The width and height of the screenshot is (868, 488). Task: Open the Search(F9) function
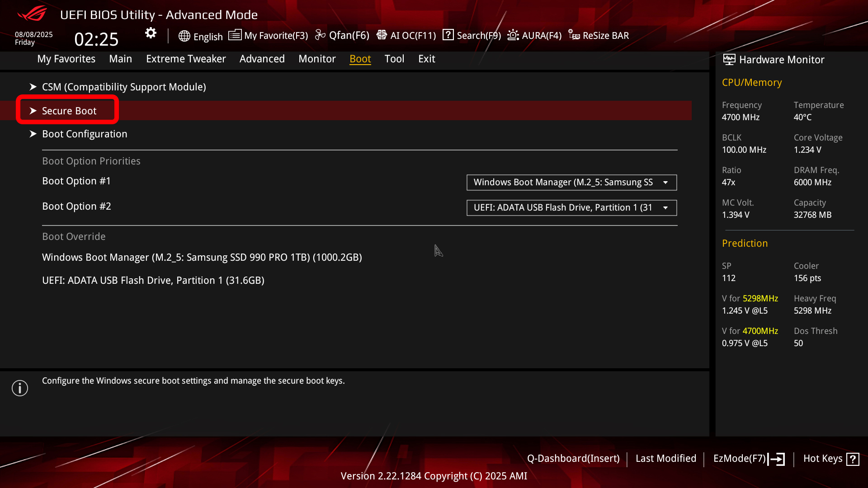coord(471,35)
